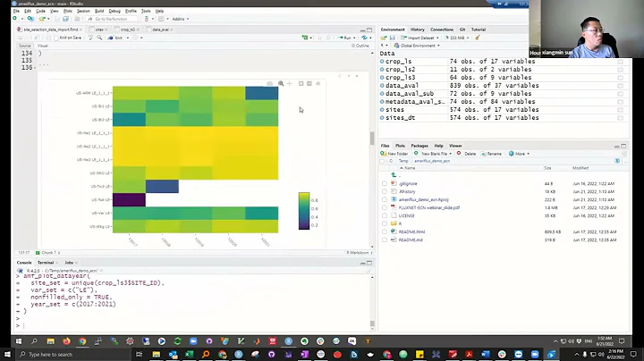Click the clear environment broom icon
This screenshot has width=644, height=361.
click(478, 38)
